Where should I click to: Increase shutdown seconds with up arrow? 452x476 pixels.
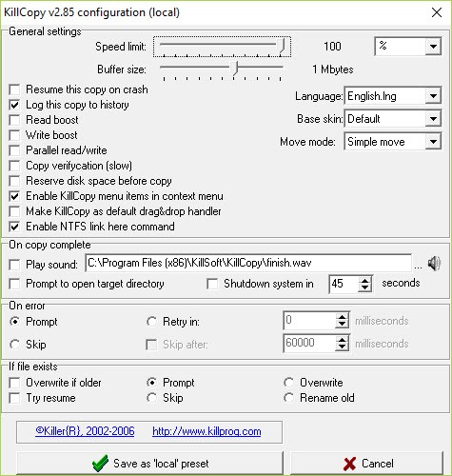pyautogui.click(x=364, y=281)
